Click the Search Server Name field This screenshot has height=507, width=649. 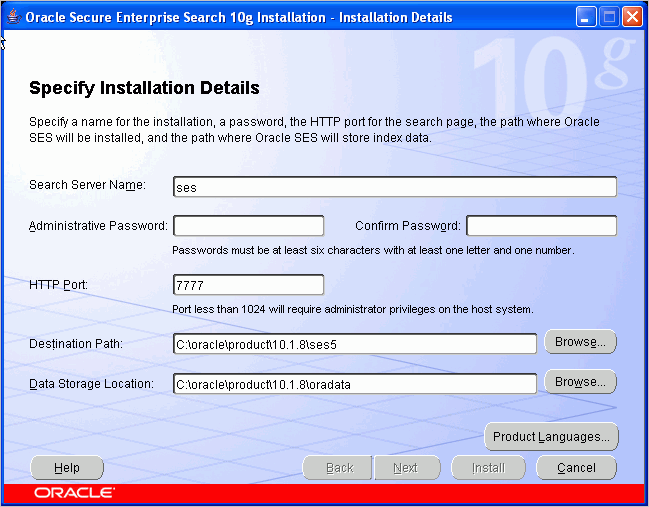tap(395, 187)
